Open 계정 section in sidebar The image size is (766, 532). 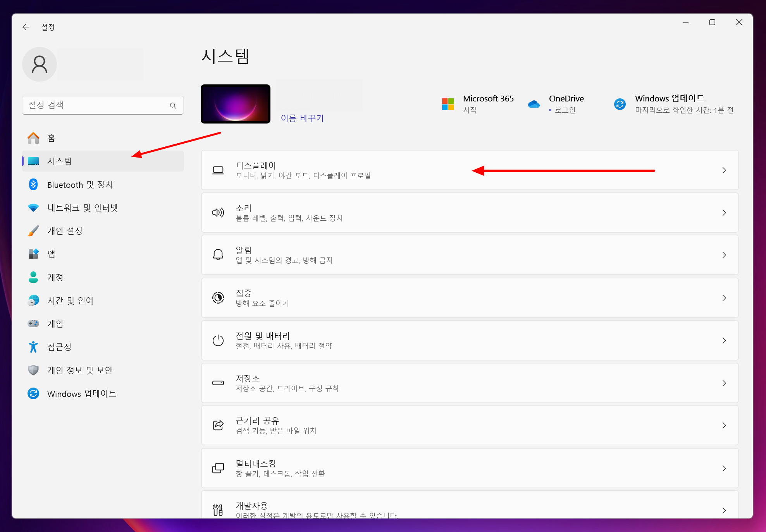55,277
